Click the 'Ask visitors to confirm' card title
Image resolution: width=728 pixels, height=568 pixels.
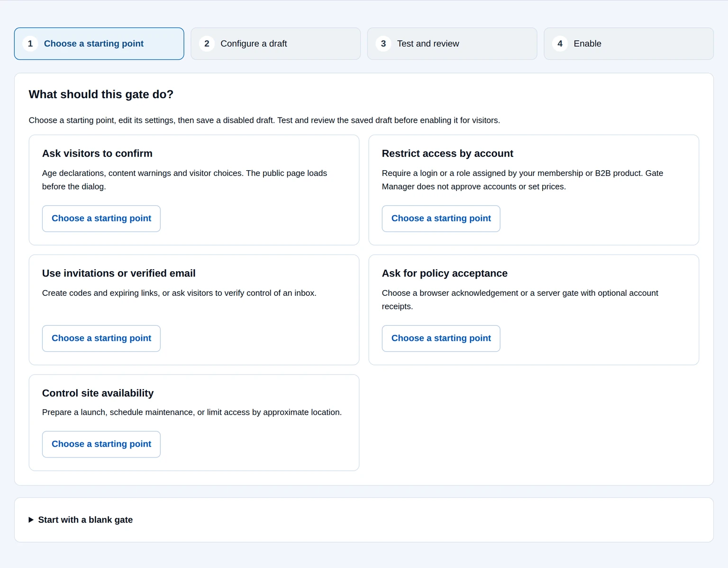coord(97,154)
